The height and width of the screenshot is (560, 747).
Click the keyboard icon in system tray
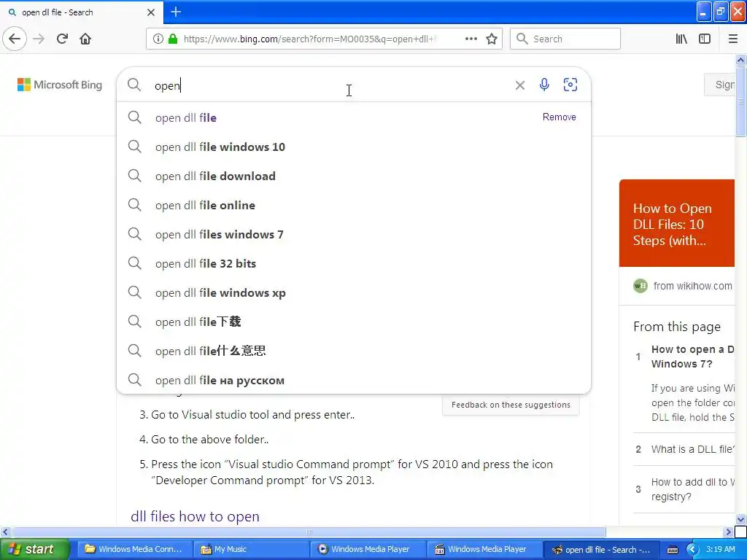pyautogui.click(x=672, y=550)
